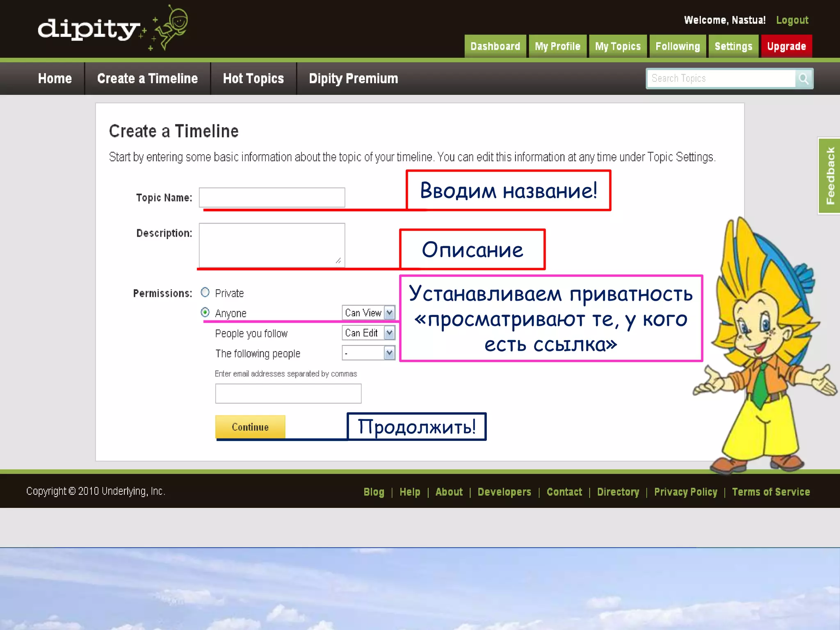Screen dimensions: 840x630
Task: Click the 'Copyright © 2010 Underlying, Inc.' text
Action: (96, 491)
